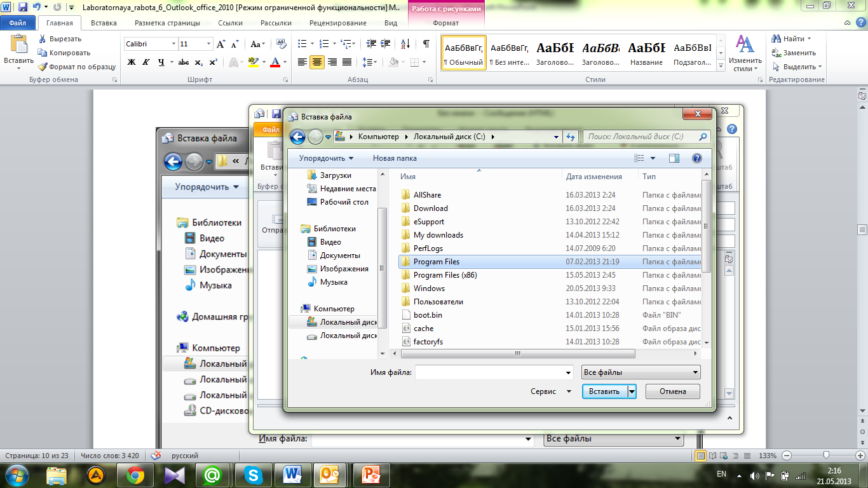
Task: Click the refresh icon beside the address bar
Action: 571,137
